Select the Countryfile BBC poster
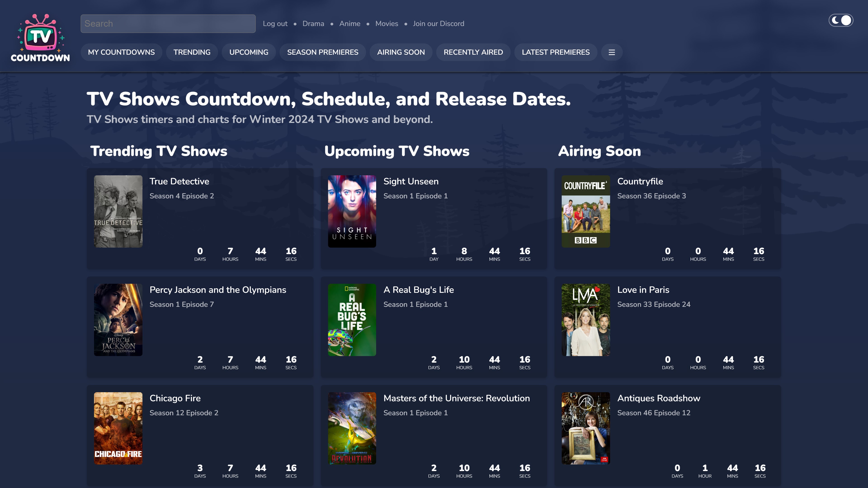Image resolution: width=868 pixels, height=488 pixels. (x=586, y=211)
